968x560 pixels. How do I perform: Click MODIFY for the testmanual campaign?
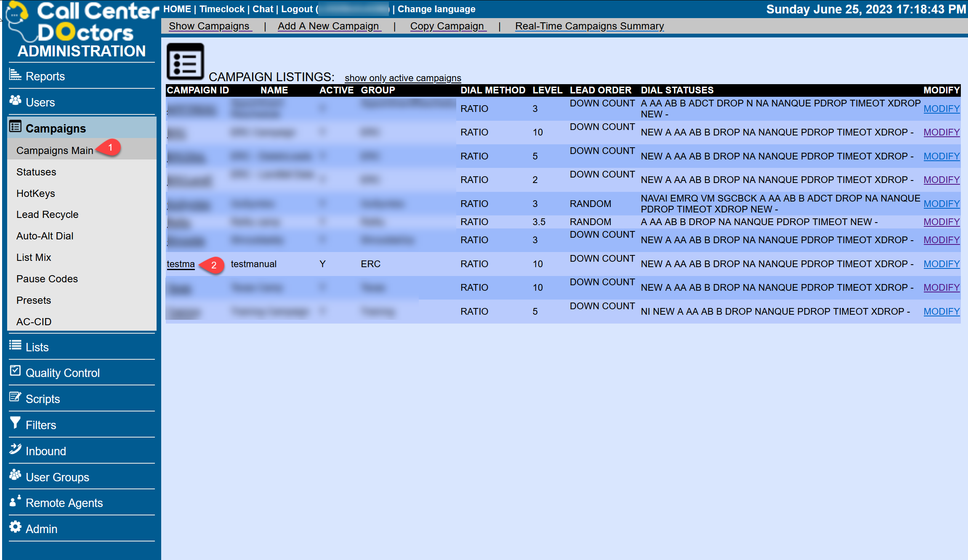[x=941, y=264]
